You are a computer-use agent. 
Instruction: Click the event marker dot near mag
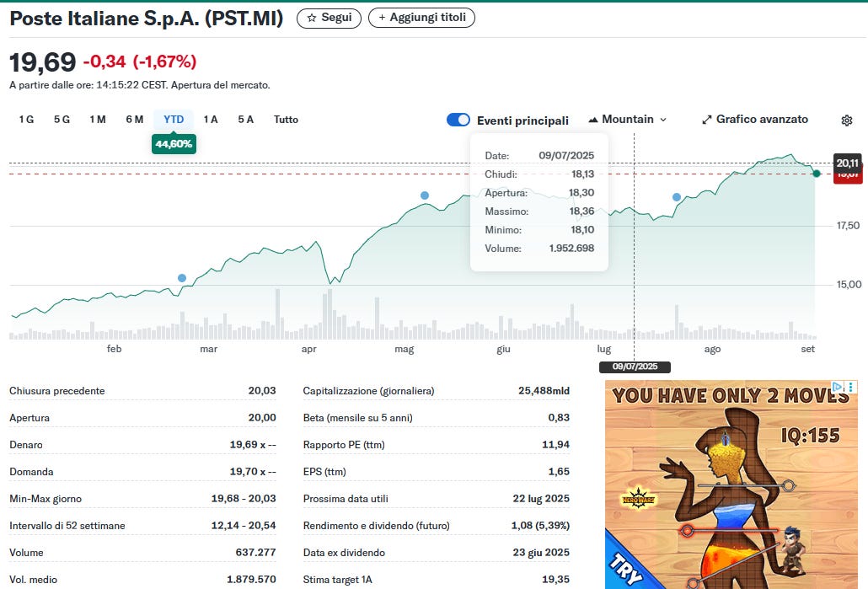point(425,195)
